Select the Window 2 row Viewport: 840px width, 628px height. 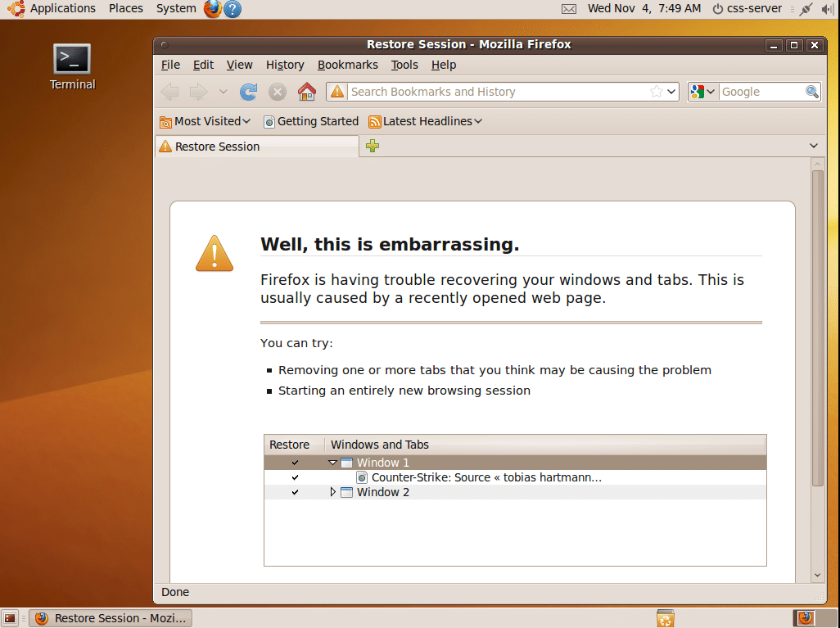point(515,492)
